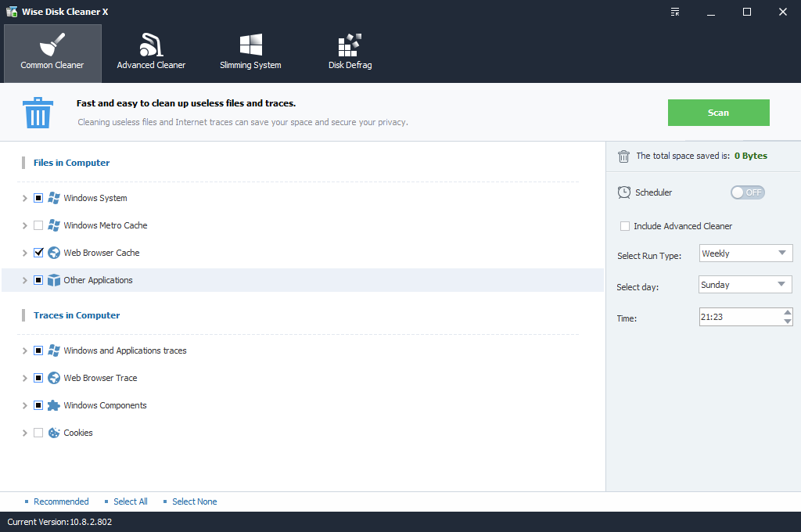Viewport: 801px width, 532px height.
Task: Select the Other Applications row label
Action: point(98,280)
